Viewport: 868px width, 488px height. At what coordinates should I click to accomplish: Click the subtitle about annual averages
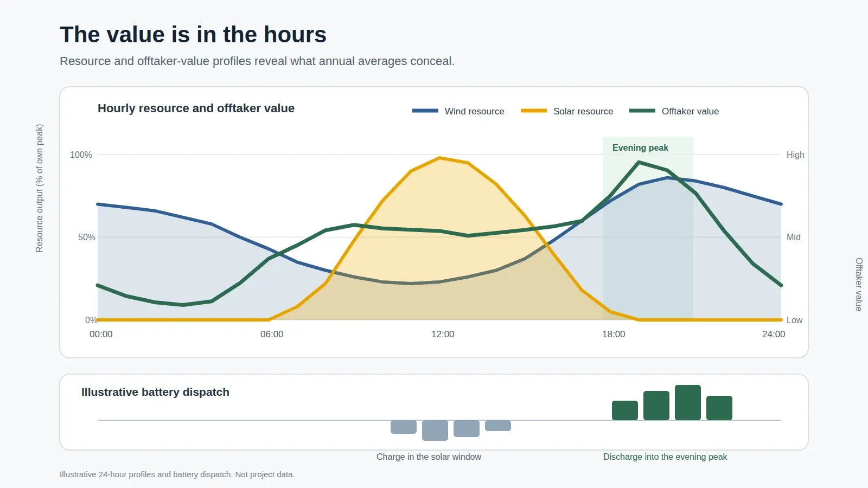click(257, 61)
